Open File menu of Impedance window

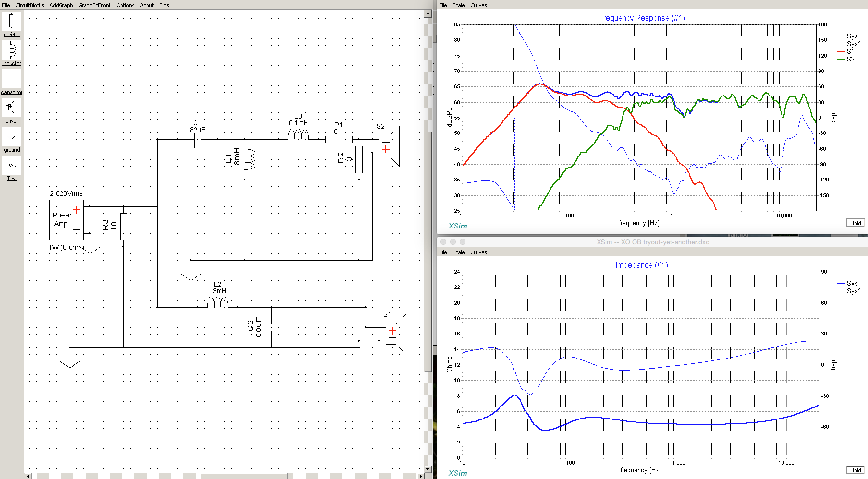point(443,252)
